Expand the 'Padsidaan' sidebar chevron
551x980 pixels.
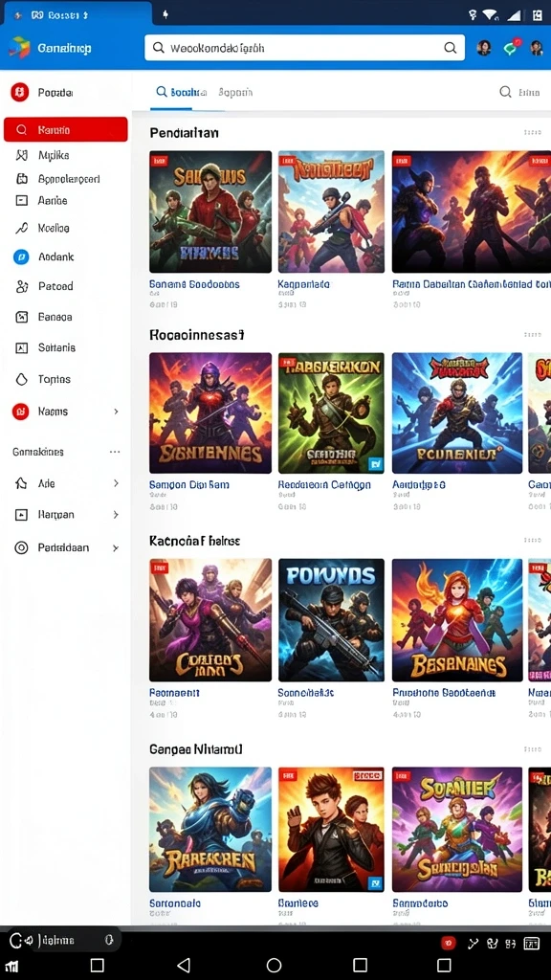[116, 548]
